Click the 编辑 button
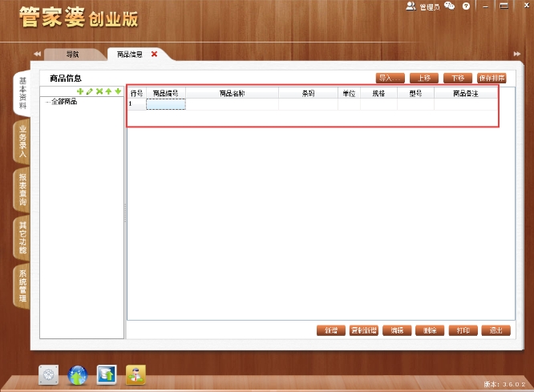The image size is (534, 392). pyautogui.click(x=397, y=330)
